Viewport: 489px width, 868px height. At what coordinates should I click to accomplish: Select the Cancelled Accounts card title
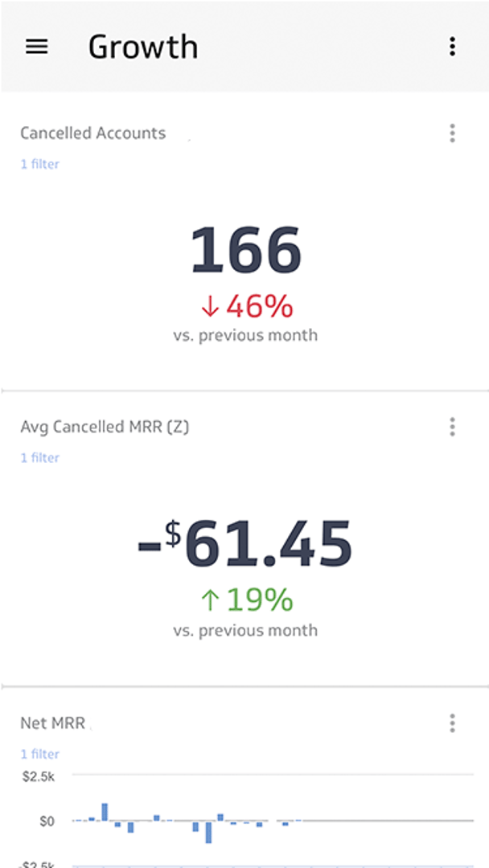[92, 133]
